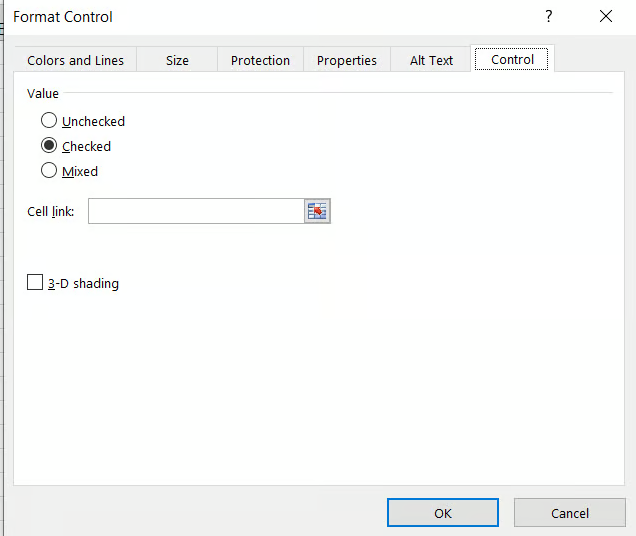Image resolution: width=636 pixels, height=536 pixels.
Task: Switch to the Alt Text tab
Action: point(431,60)
